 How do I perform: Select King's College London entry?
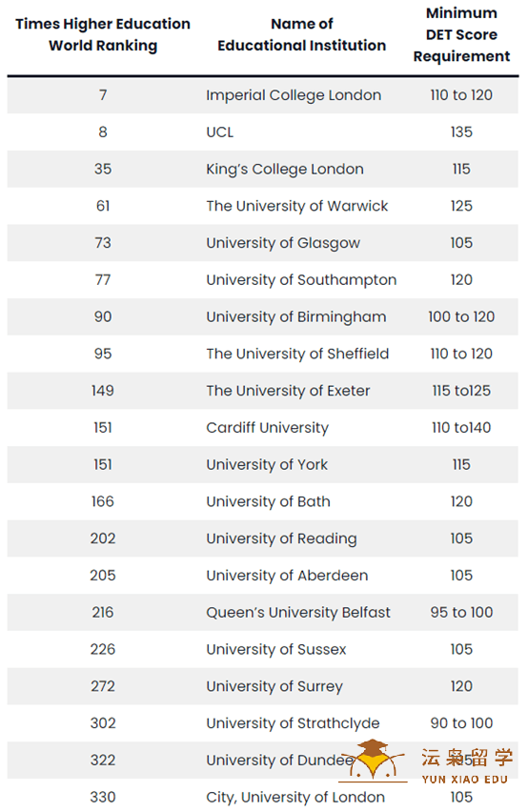[285, 170]
